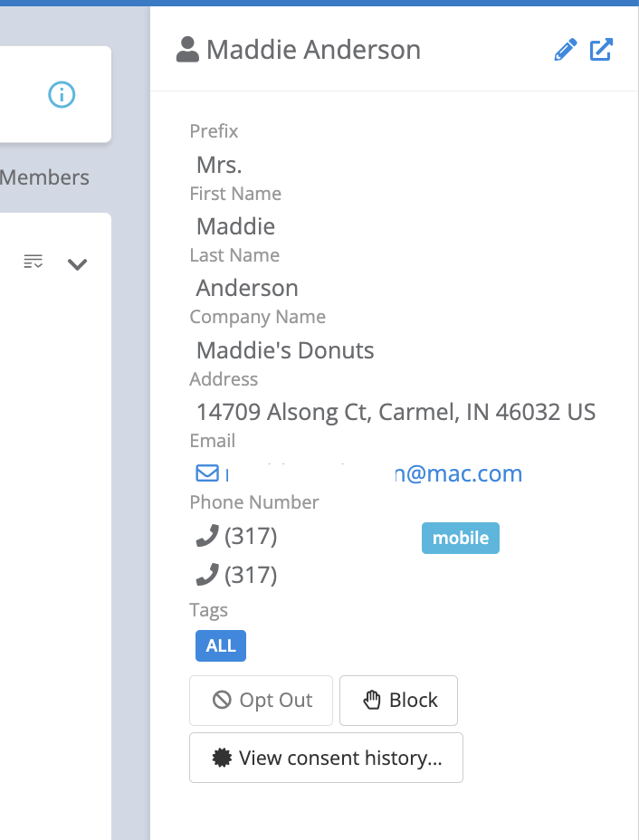Select the ALL tag badge
Viewport: 639px width, 840px height.
pyautogui.click(x=220, y=645)
